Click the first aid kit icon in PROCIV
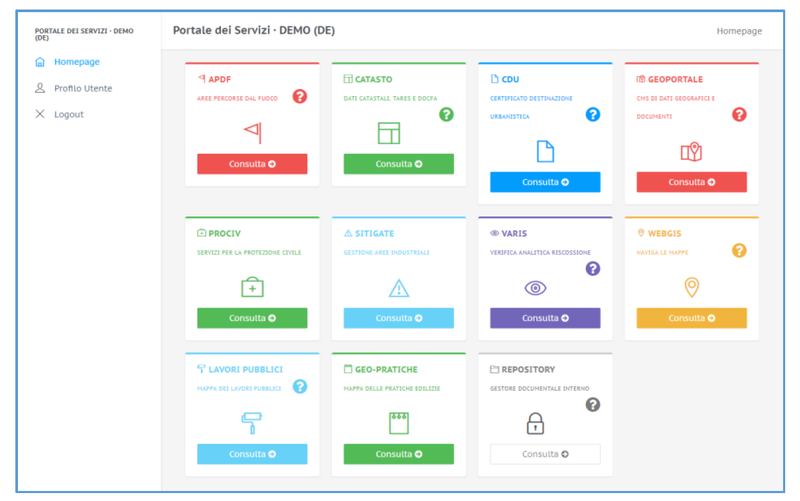This screenshot has height=501, width=800. 252,287
